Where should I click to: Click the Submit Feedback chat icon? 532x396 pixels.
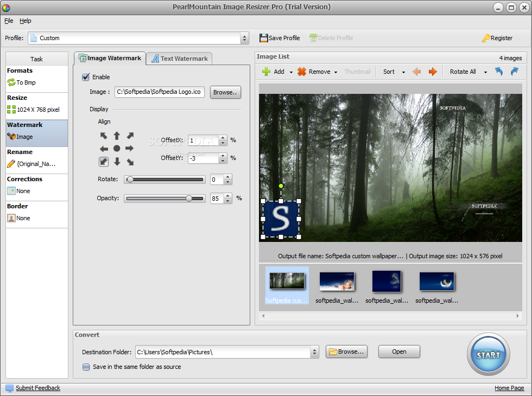(10, 388)
